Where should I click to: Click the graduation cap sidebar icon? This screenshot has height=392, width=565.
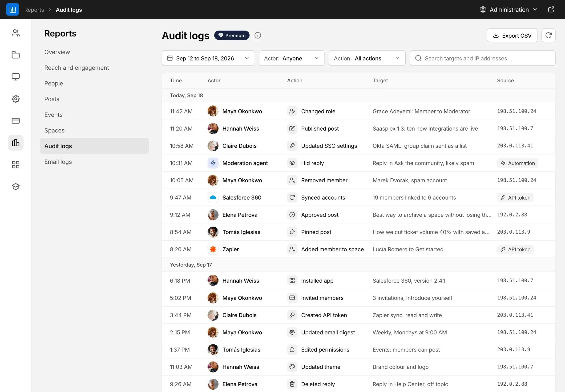16,186
